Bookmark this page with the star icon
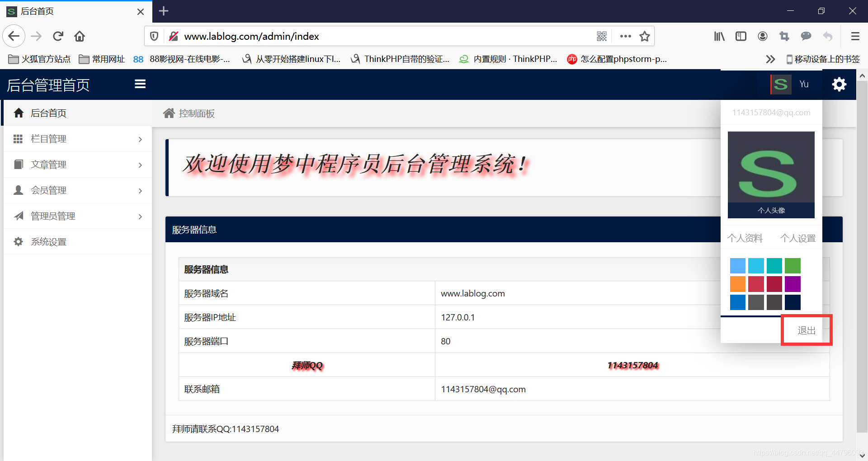The width and height of the screenshot is (868, 461). click(645, 36)
